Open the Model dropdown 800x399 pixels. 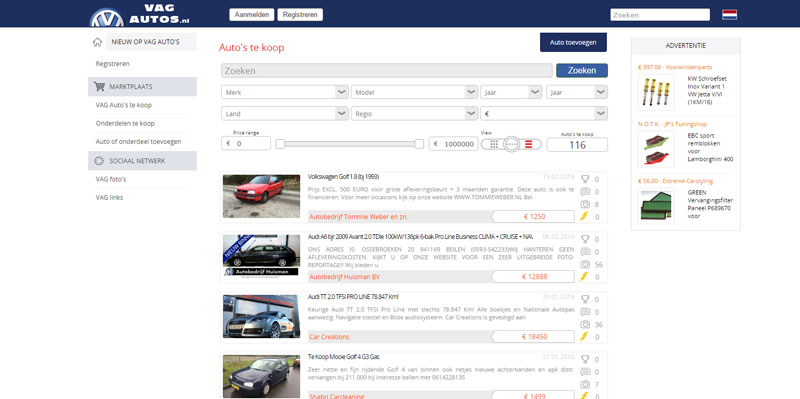tap(414, 92)
